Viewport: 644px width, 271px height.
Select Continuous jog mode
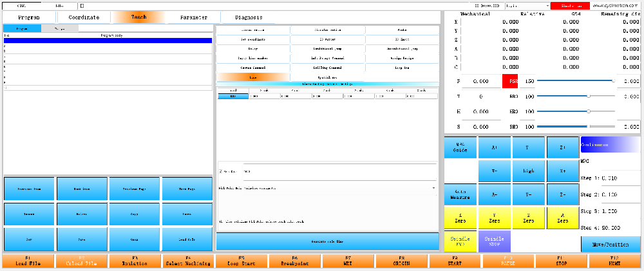[611, 145]
